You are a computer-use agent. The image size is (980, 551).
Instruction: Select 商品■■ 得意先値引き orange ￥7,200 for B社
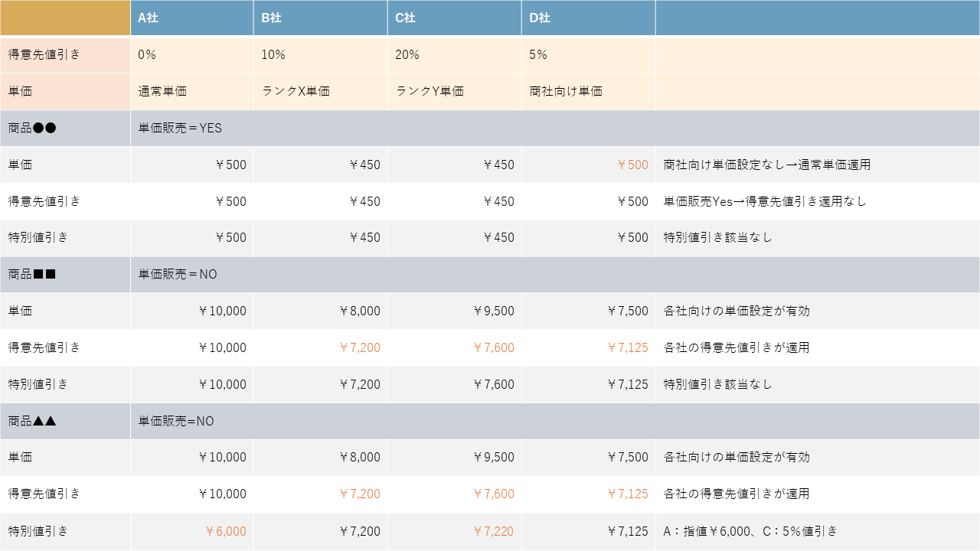click(x=320, y=347)
